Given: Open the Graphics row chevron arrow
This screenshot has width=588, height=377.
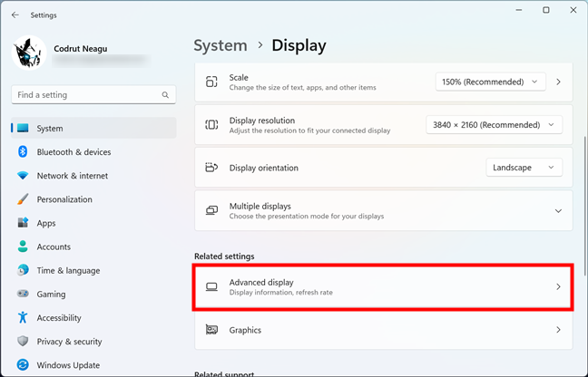Looking at the screenshot, I should point(558,330).
